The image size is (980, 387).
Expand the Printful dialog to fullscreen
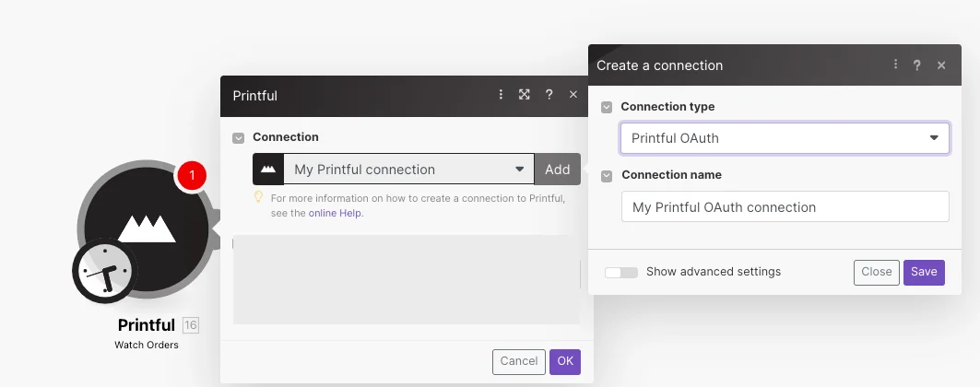coord(525,94)
